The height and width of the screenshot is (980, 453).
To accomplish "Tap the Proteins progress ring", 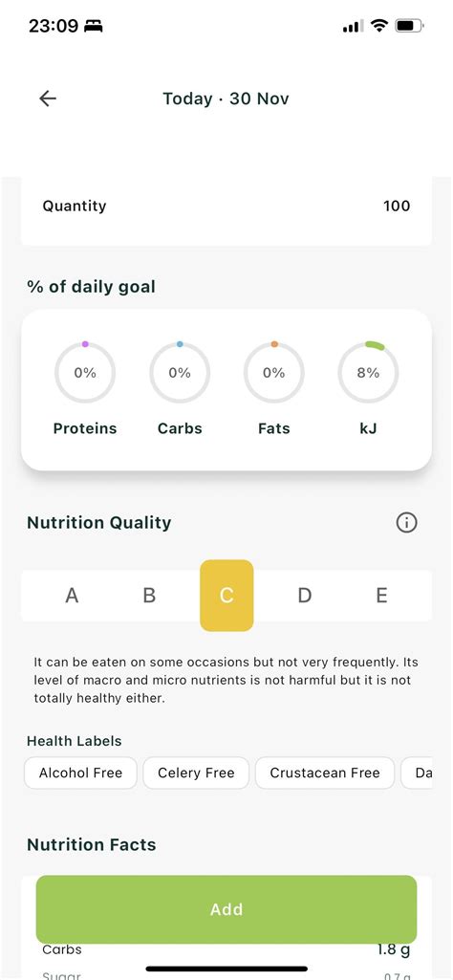I will pyautogui.click(x=85, y=373).
